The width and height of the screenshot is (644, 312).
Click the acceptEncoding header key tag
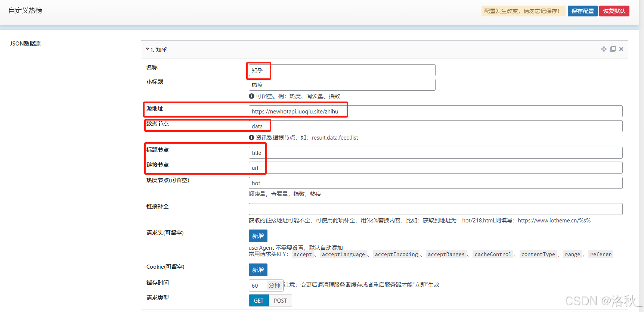(x=396, y=254)
